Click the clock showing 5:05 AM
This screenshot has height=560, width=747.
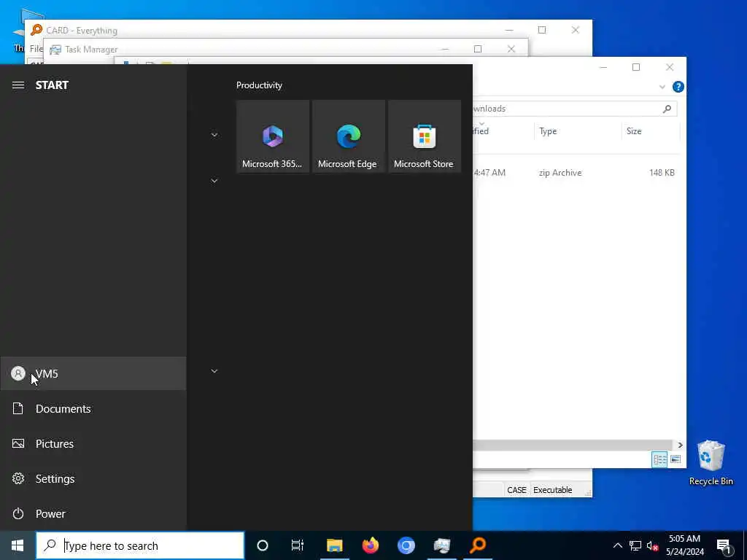click(x=684, y=545)
